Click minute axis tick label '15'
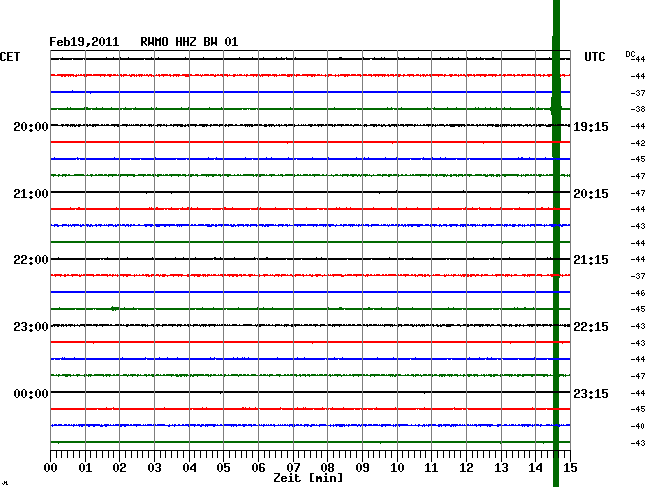This screenshot has height=494, width=650. [x=570, y=467]
